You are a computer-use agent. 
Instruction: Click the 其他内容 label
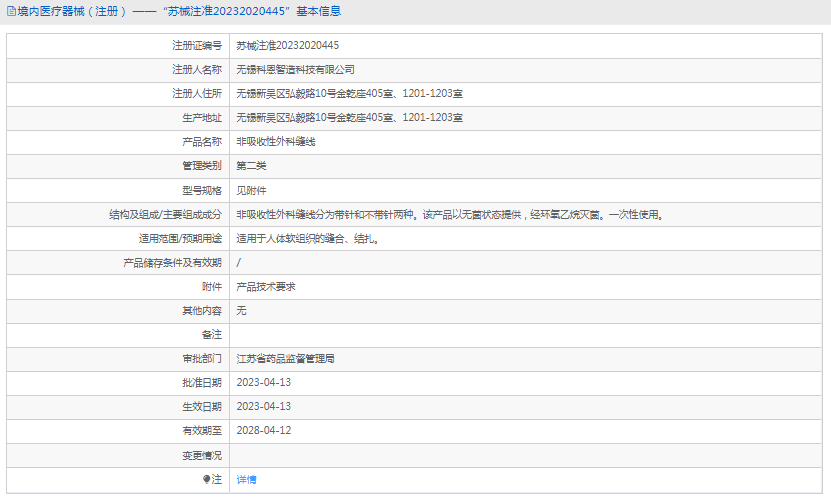202,310
